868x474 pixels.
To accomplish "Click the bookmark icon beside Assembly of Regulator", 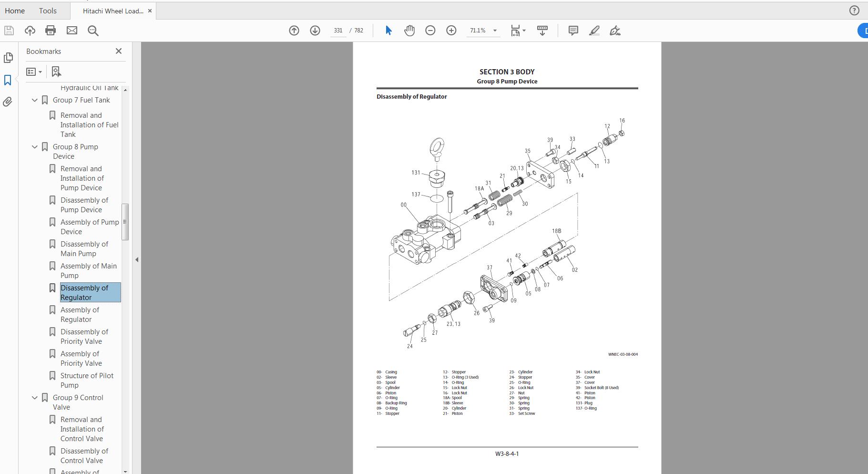I will [x=52, y=310].
